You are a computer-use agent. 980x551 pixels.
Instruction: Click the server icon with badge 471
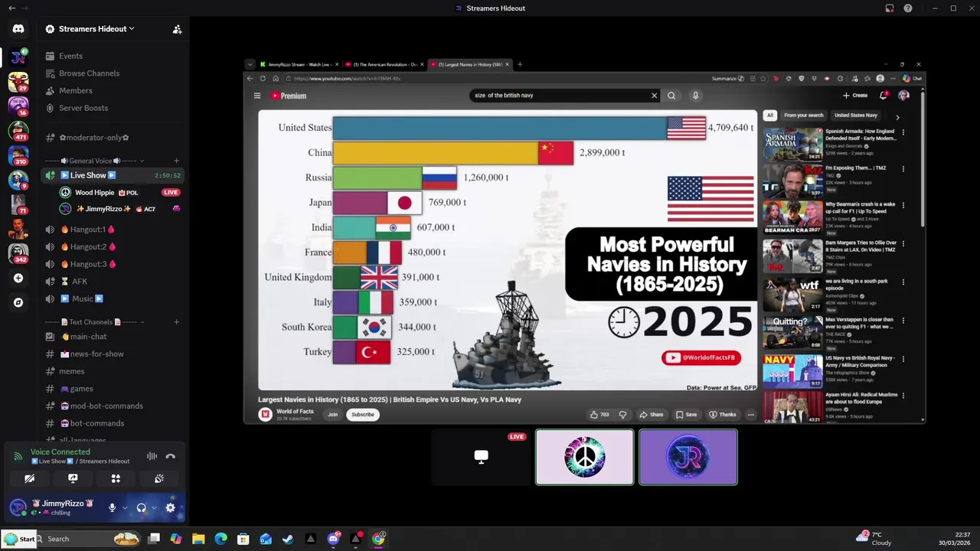pos(18,131)
